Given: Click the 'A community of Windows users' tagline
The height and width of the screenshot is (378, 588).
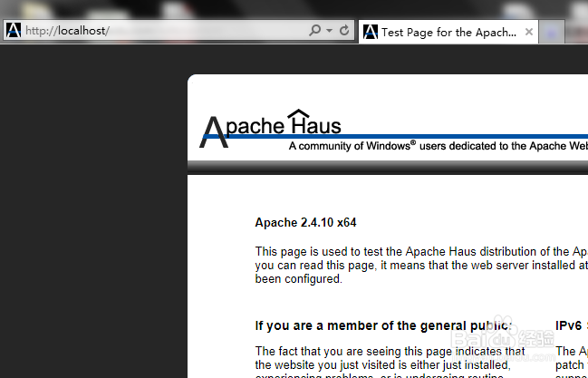Looking at the screenshot, I should tap(438, 146).
